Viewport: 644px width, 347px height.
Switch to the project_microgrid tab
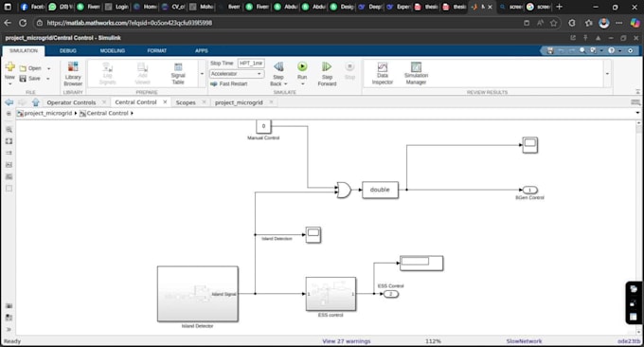coord(239,102)
